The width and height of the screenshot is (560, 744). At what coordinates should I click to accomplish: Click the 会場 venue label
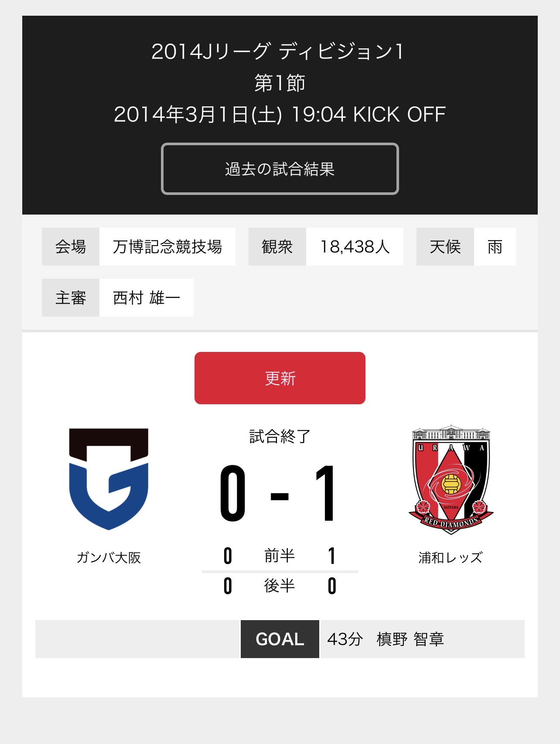[71, 247]
